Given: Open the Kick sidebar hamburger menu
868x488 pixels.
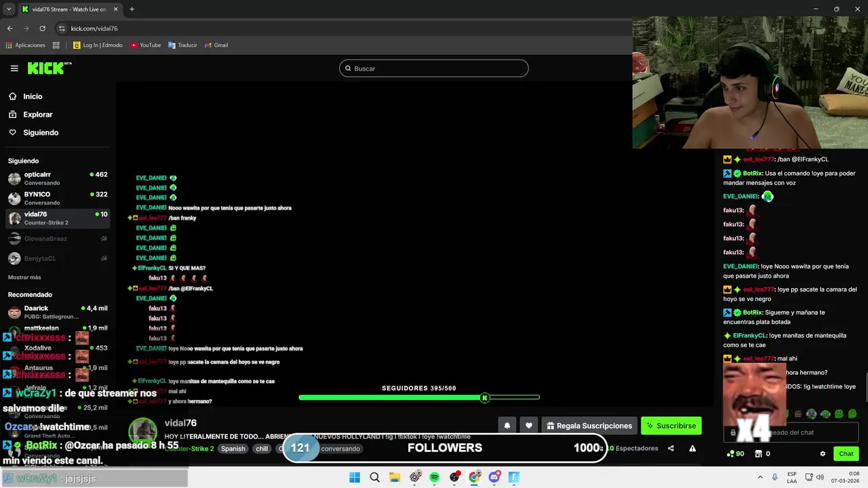Looking at the screenshot, I should tap(14, 68).
